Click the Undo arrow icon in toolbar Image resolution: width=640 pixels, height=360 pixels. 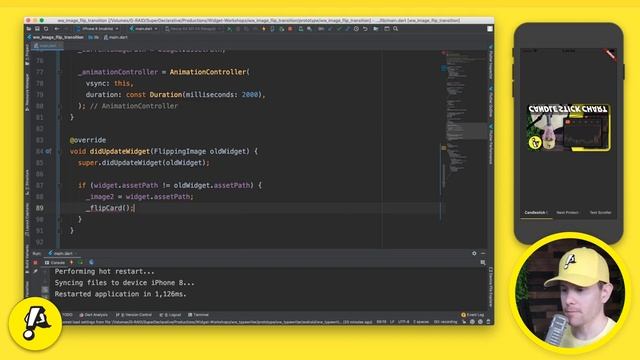point(365,29)
